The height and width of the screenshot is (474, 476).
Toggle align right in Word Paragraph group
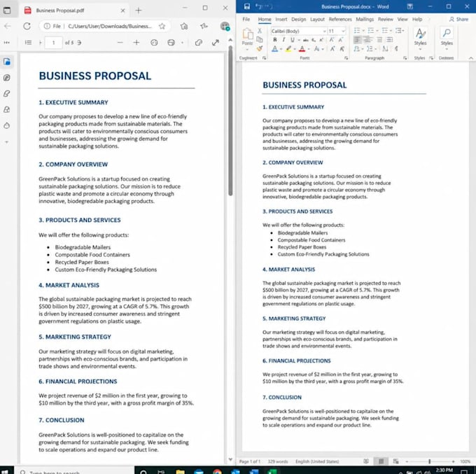(x=379, y=39)
